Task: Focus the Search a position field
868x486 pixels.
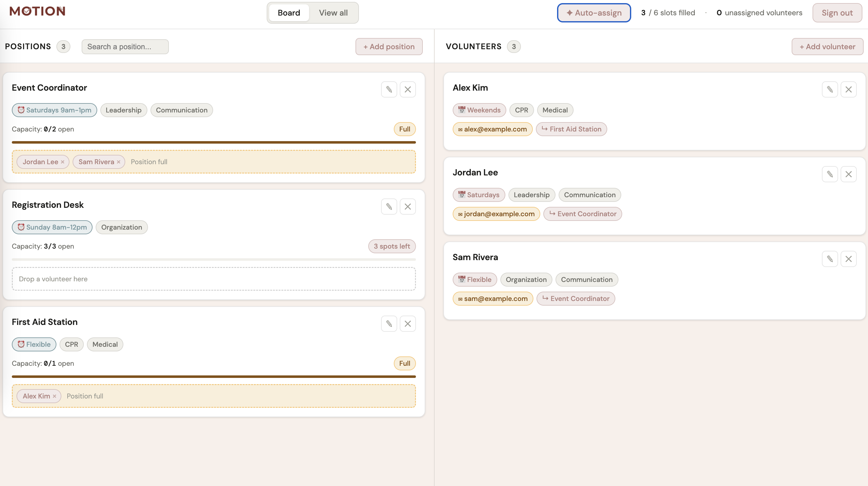Action: (x=125, y=46)
